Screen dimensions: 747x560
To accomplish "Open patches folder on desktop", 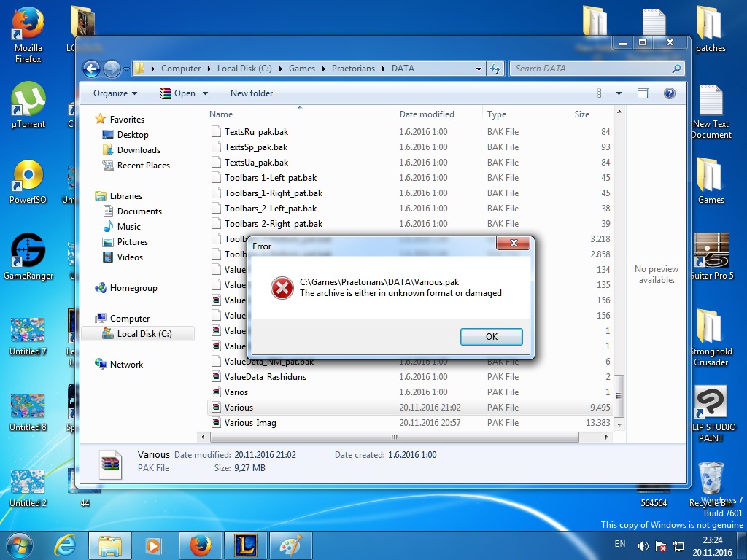I will (x=711, y=29).
